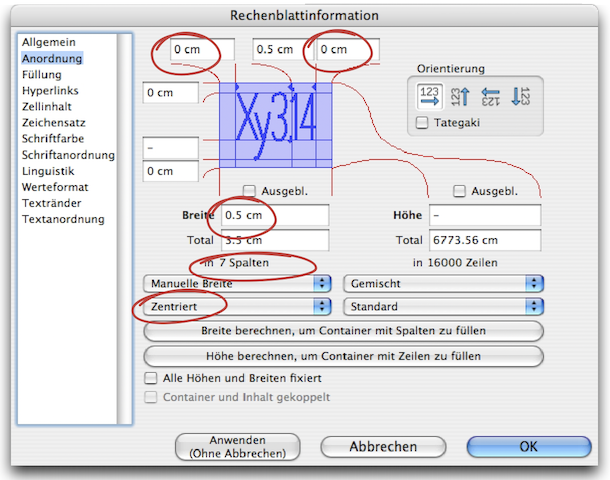Select bottom-to-top vertical orientation icon
The height and width of the screenshot is (480, 610).
[x=461, y=96]
